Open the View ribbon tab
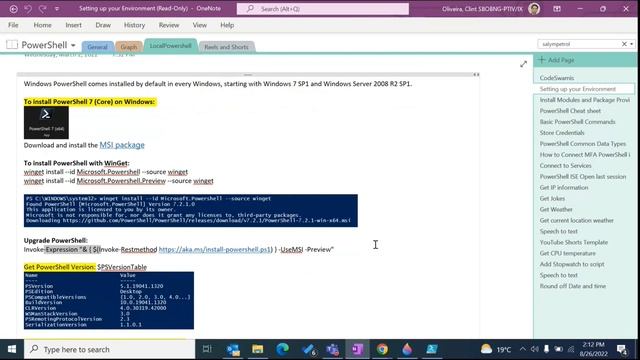Viewport: 640px width, 360px height. [200, 25]
